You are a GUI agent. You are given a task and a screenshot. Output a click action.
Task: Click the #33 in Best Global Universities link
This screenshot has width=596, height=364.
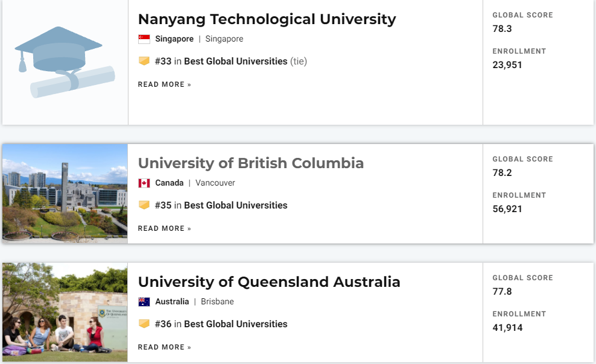(x=221, y=61)
